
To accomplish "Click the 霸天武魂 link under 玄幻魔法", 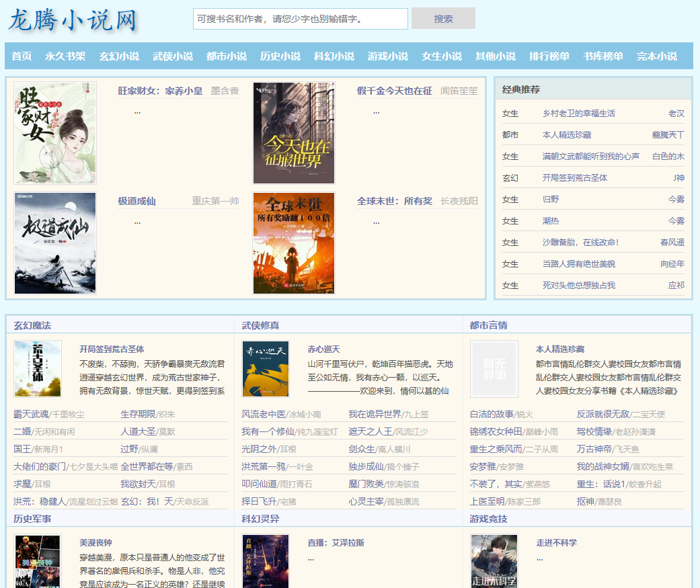I will pos(31,414).
